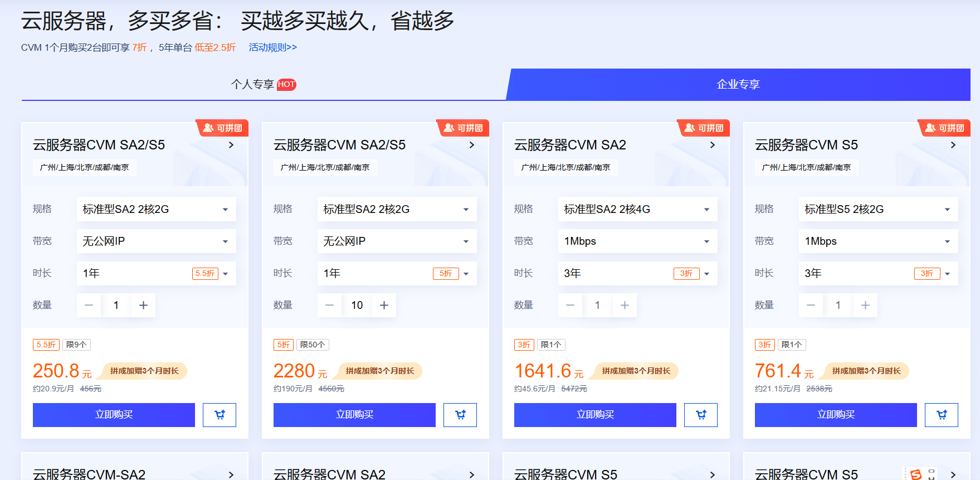Screen dimensions: 980x480
Task: Open details arrow of second CVM SA2/S5 card
Action: [x=472, y=145]
